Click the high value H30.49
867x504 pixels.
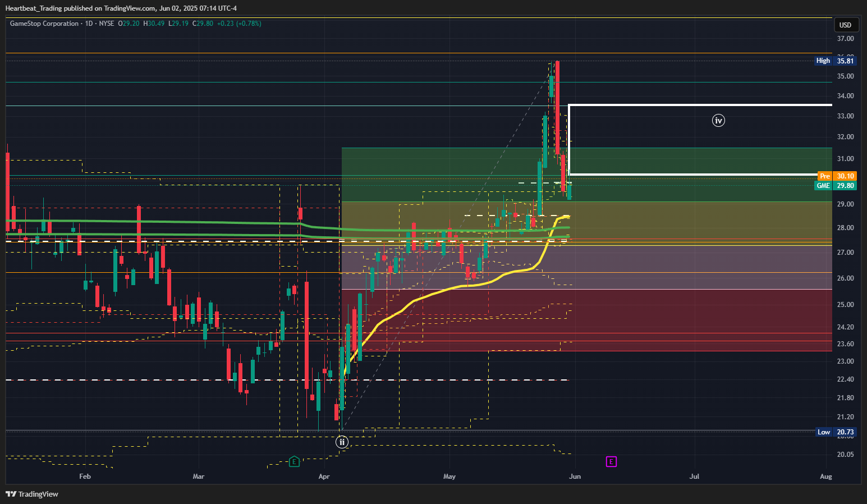click(154, 24)
